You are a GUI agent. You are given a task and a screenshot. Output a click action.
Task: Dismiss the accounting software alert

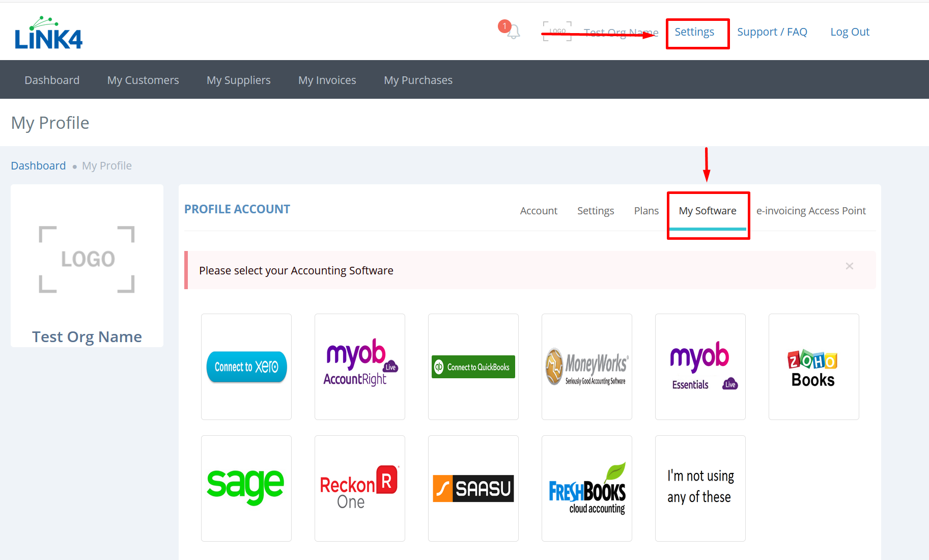click(x=850, y=266)
